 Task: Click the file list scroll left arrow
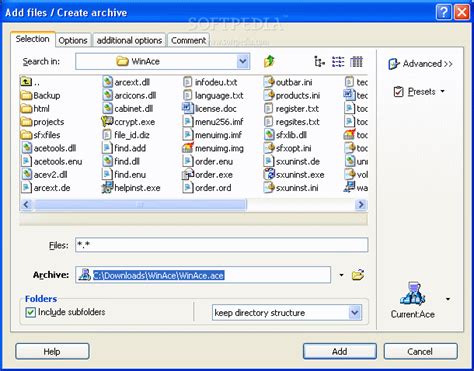[26, 205]
